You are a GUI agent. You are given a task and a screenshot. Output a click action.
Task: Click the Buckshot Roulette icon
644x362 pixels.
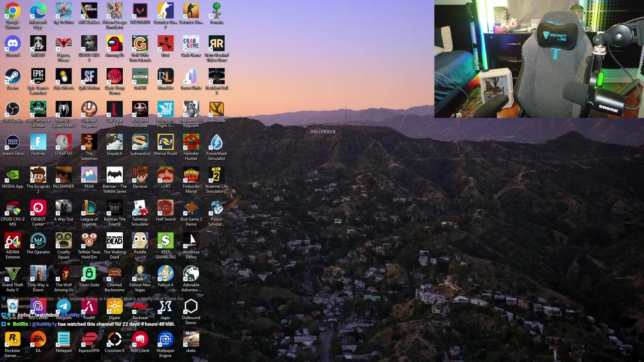click(140, 114)
